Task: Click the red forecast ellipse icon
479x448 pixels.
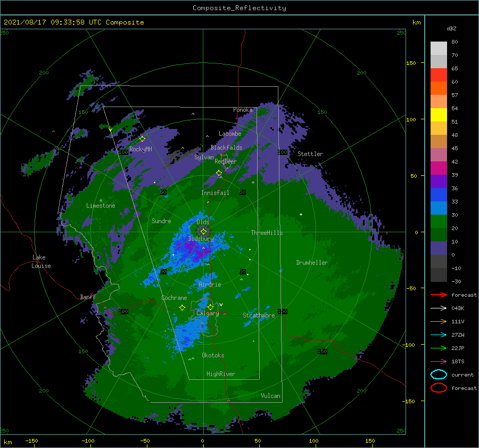Action: pyautogui.click(x=439, y=388)
